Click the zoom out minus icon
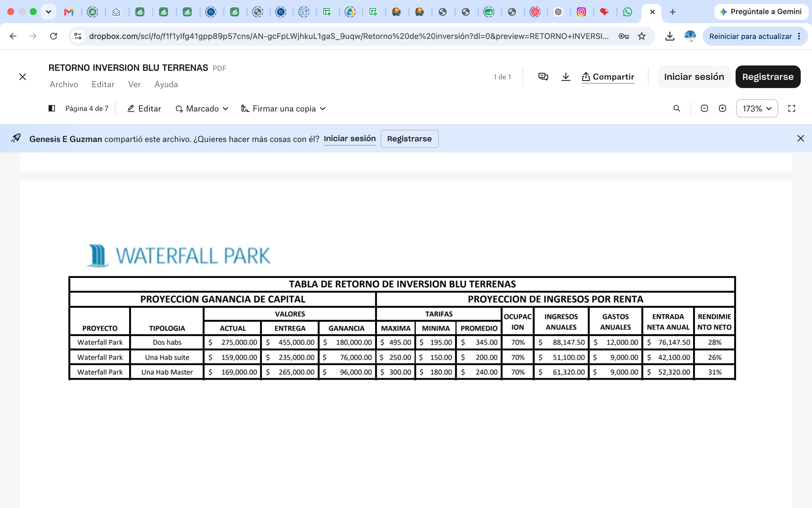The height and width of the screenshot is (508, 812). [x=704, y=108]
